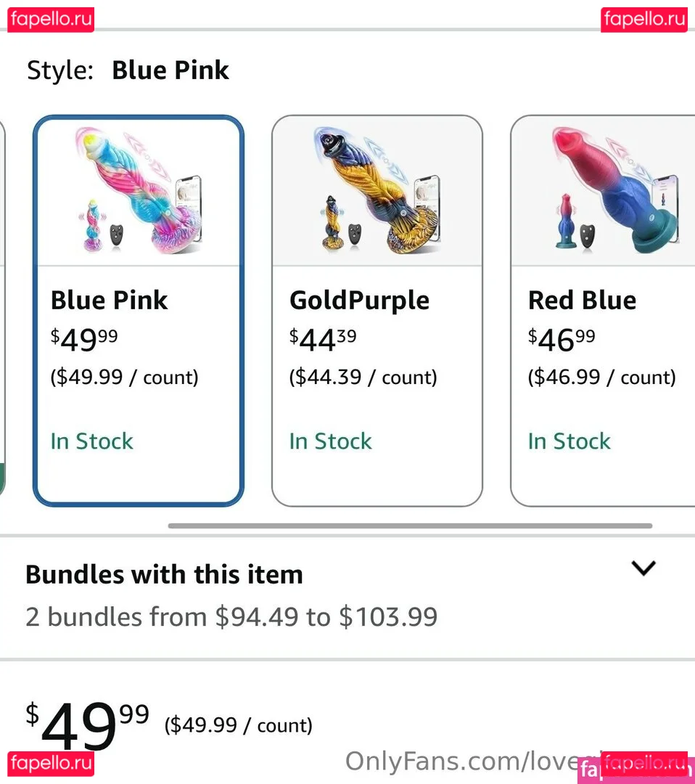695x784 pixels.
Task: Choose the GoldPurple style name label
Action: point(359,300)
